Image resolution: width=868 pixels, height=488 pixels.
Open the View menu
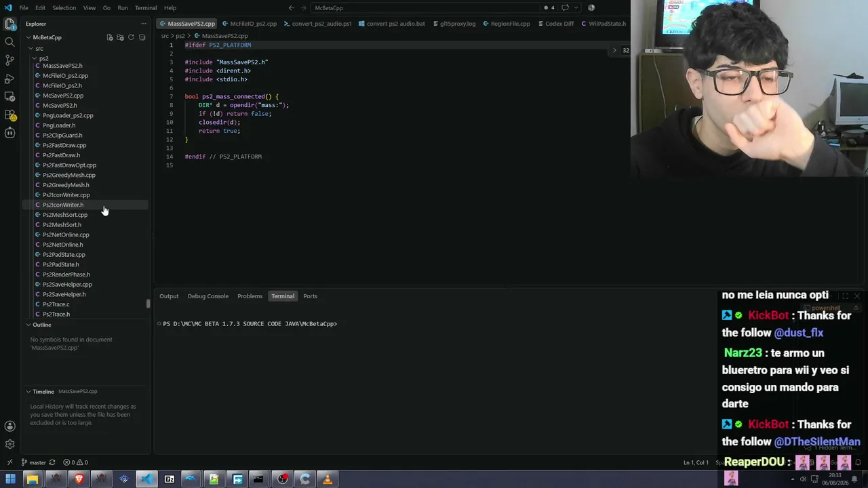pos(90,8)
